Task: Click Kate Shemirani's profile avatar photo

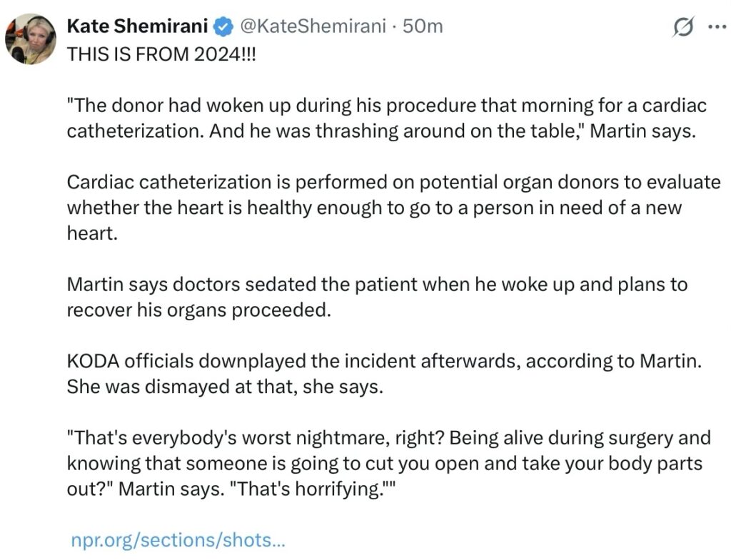Action: pyautogui.click(x=30, y=39)
